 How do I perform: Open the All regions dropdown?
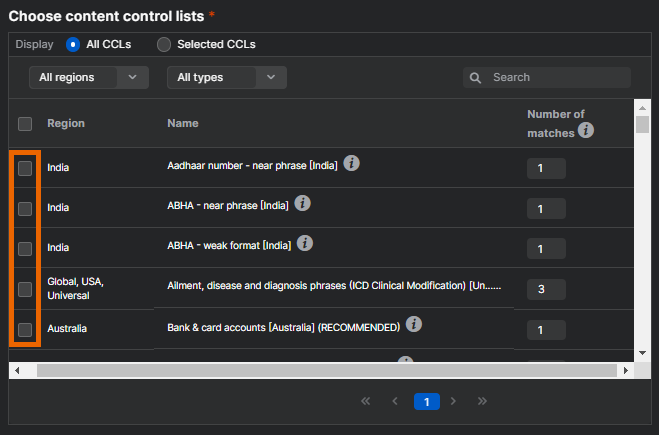pos(89,77)
